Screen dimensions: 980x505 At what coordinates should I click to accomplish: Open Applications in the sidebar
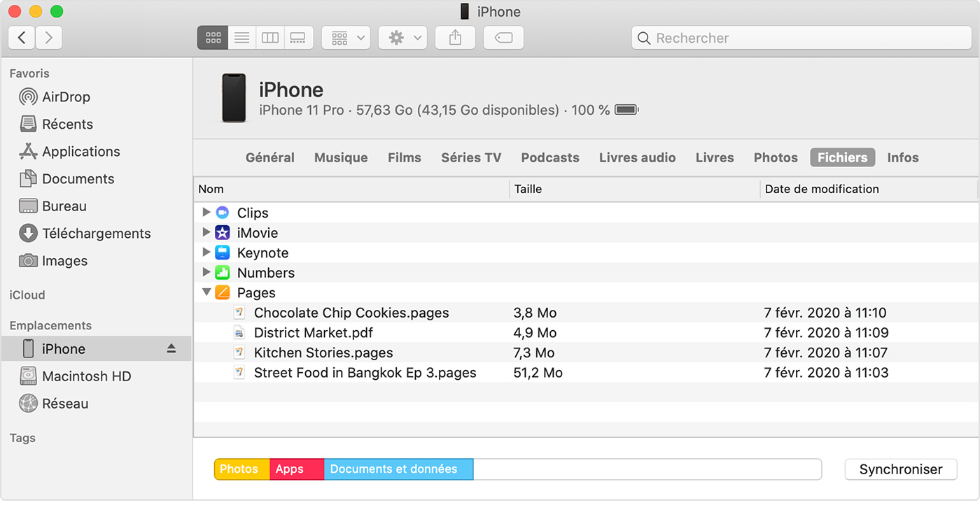pyautogui.click(x=69, y=151)
